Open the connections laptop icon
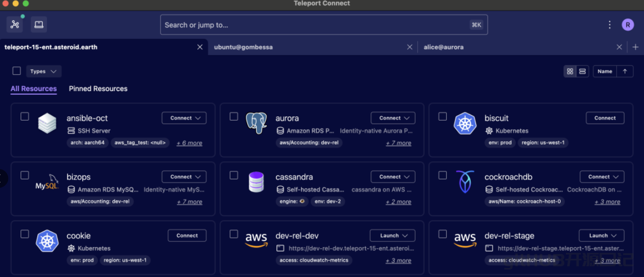Viewport: 644px width, 277px height. click(39, 25)
